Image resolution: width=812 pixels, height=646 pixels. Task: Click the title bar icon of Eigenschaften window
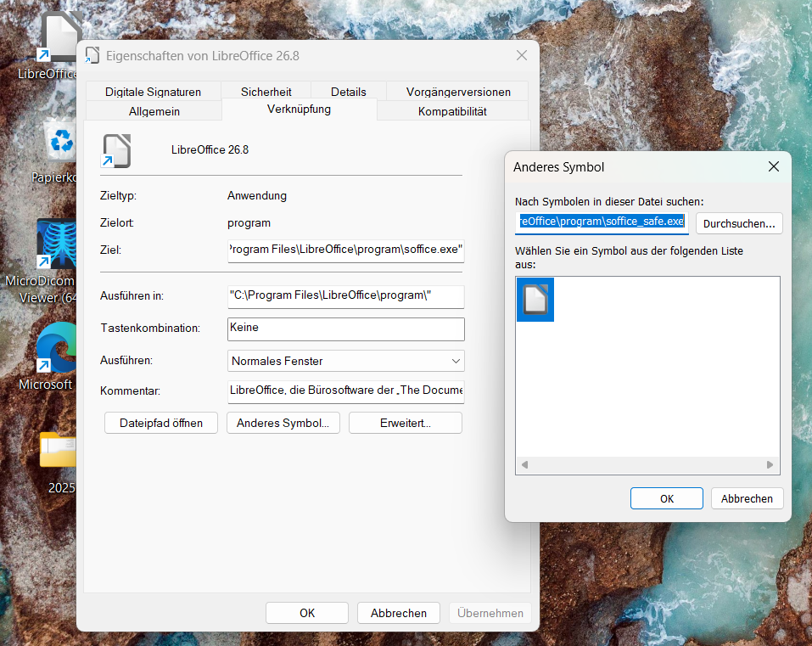pyautogui.click(x=92, y=55)
